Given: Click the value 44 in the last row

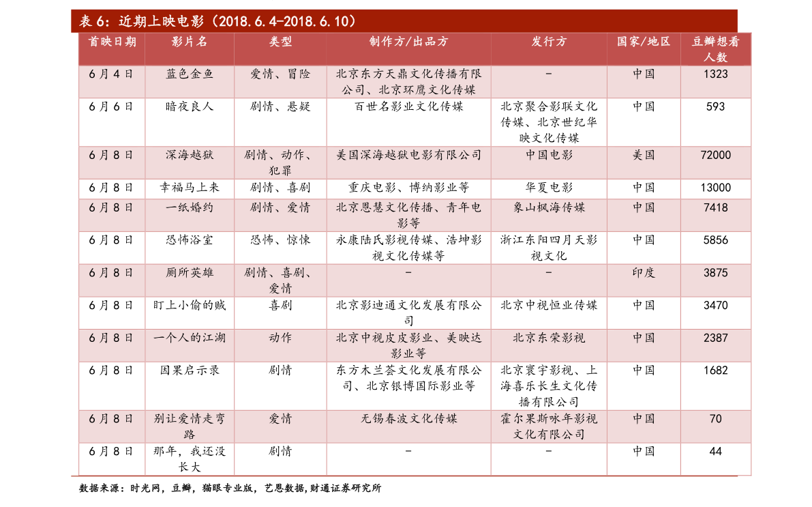Looking at the screenshot, I should coord(716,452).
